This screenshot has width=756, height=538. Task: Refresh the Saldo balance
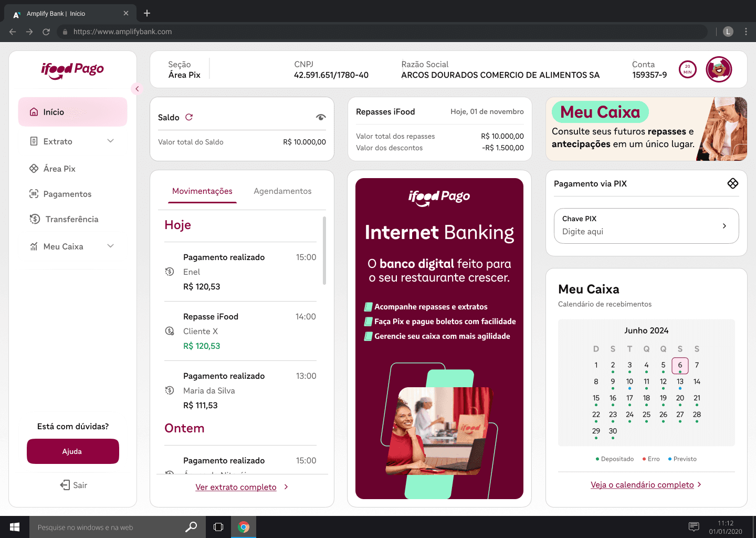[x=189, y=117]
